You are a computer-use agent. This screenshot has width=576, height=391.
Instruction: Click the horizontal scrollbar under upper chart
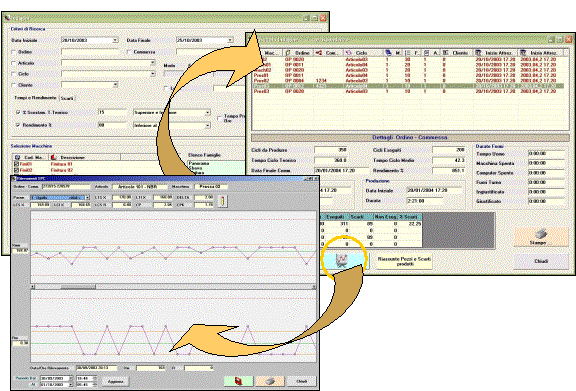173,287
